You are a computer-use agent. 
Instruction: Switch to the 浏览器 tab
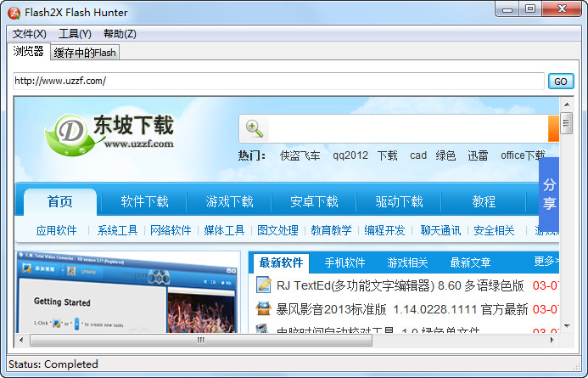click(x=29, y=51)
